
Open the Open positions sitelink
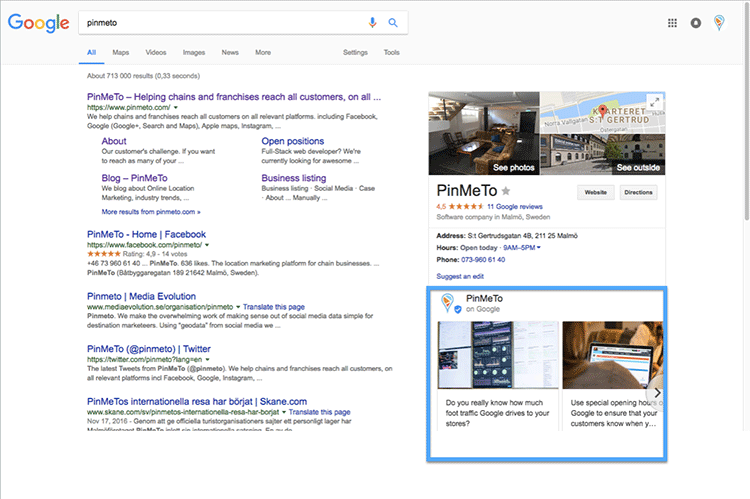pos(293,141)
